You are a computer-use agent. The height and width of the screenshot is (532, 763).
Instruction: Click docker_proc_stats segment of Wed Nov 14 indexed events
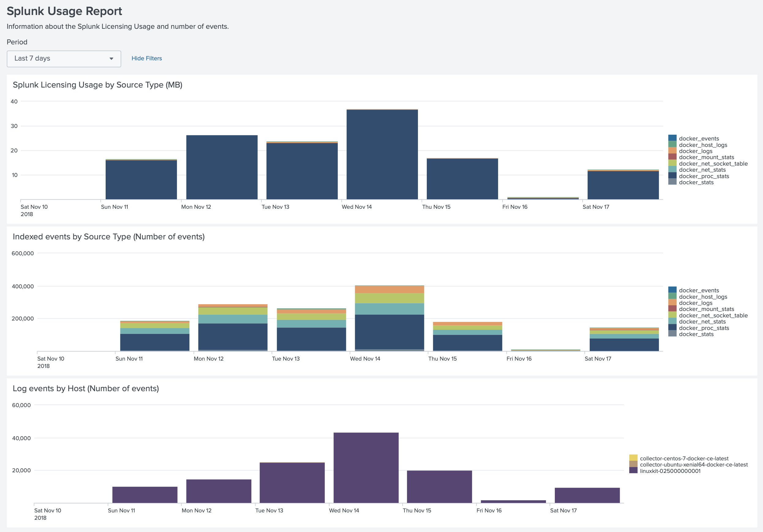coord(389,332)
